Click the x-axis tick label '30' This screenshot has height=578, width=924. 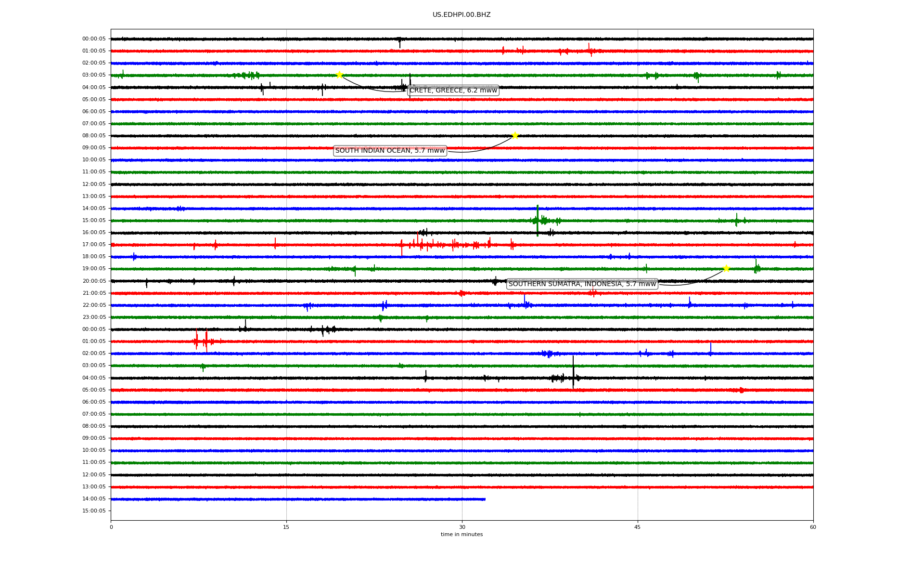462,527
